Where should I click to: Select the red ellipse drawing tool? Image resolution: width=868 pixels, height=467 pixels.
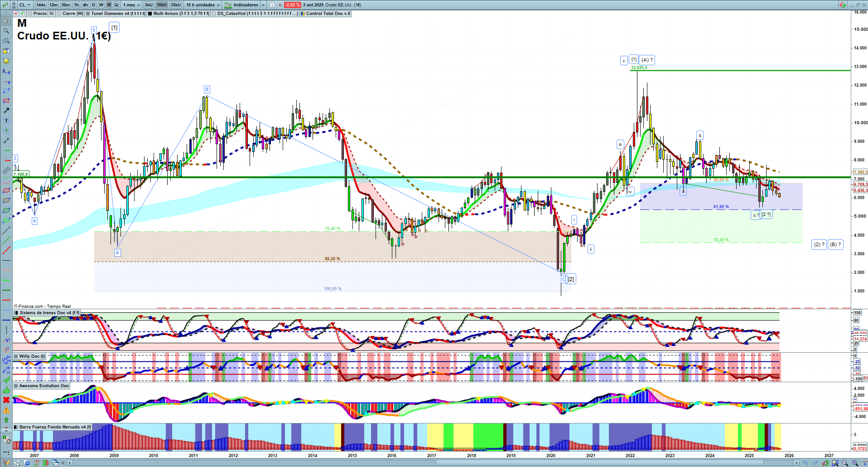[6, 190]
